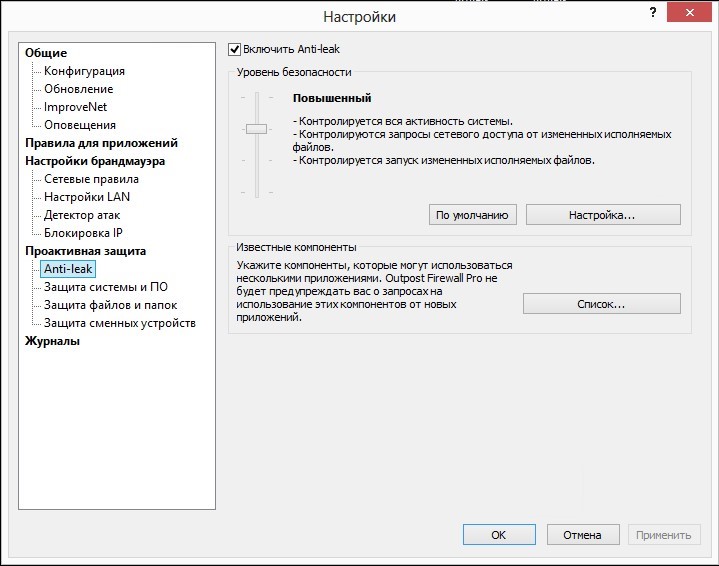Reset security level with По умолчанию button

tap(472, 215)
